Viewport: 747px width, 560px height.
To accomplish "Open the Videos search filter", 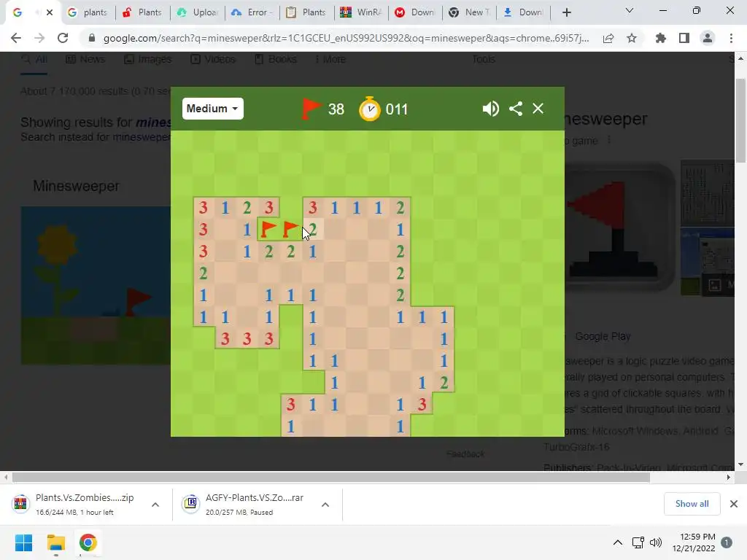I will (x=213, y=59).
